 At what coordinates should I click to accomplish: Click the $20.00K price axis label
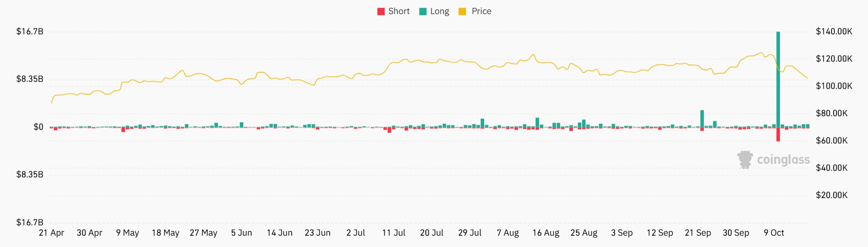click(831, 195)
